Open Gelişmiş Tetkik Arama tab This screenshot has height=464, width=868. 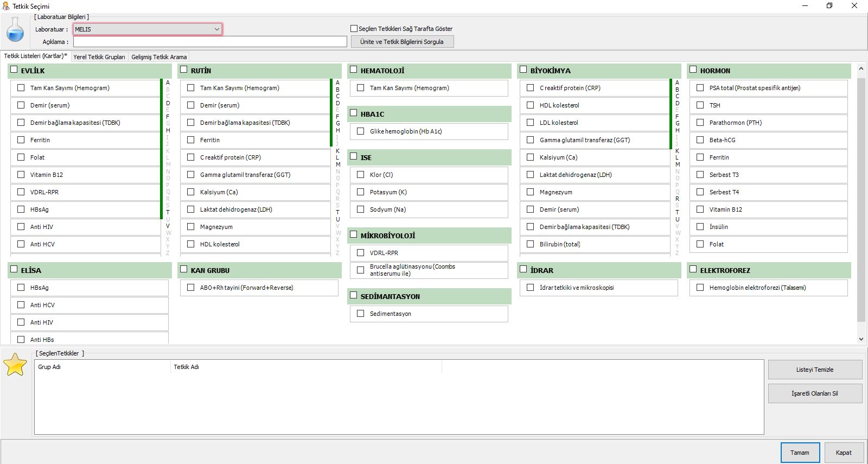coord(159,57)
